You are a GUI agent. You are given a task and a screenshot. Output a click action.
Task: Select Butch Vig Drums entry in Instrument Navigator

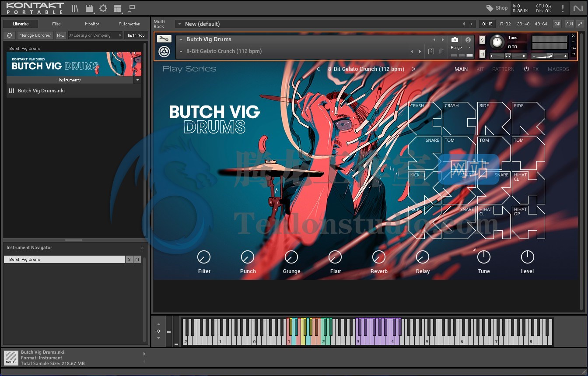point(64,260)
